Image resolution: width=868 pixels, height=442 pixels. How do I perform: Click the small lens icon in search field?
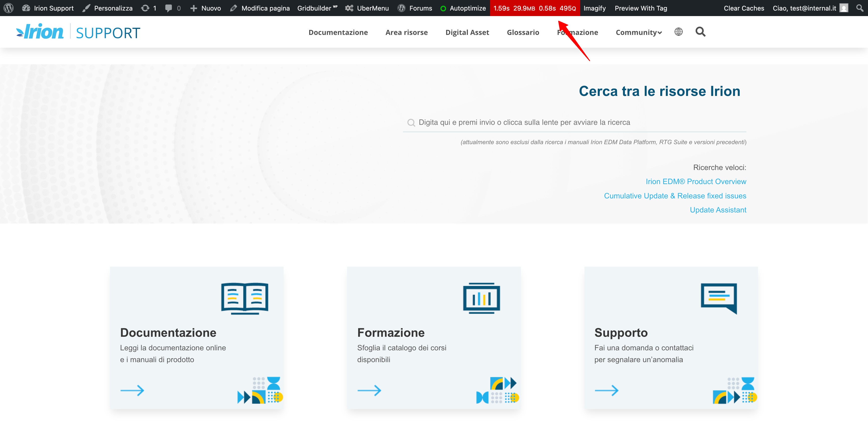click(411, 123)
